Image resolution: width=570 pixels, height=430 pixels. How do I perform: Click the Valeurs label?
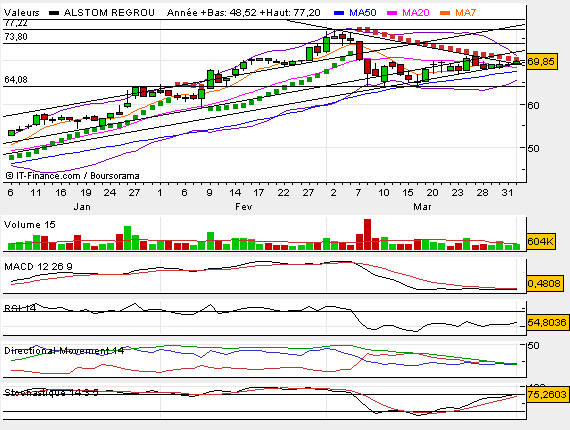[21, 13]
